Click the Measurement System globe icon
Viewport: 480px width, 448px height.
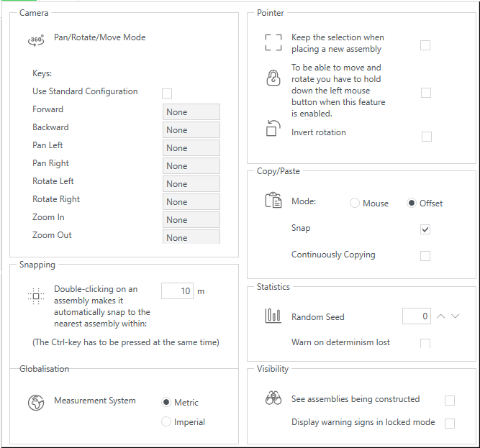[36, 403]
